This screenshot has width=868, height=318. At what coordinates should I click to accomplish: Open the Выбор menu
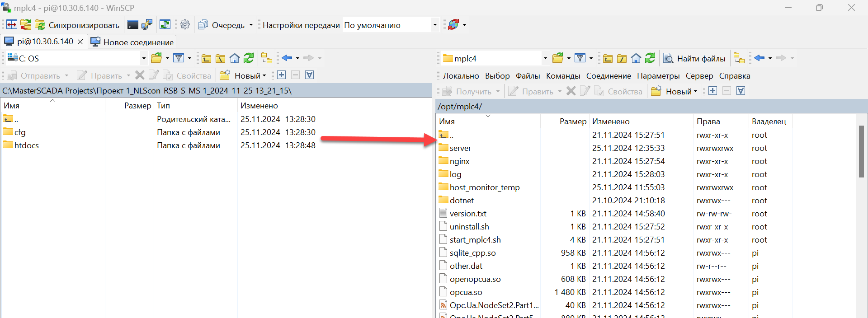pos(497,76)
